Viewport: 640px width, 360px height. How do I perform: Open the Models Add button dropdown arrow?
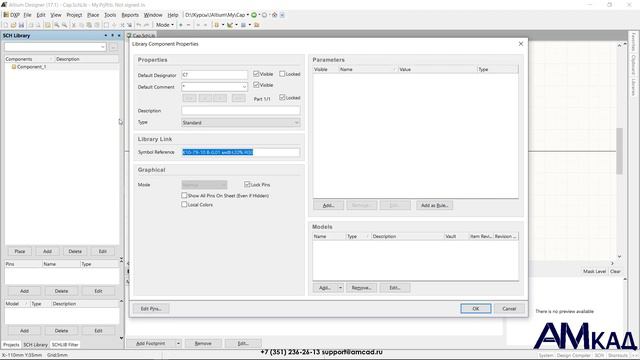(340, 288)
